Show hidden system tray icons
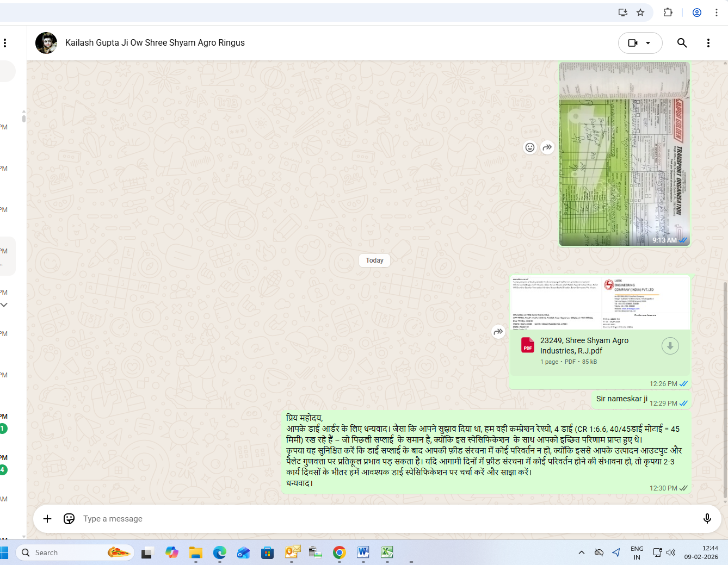 point(581,552)
